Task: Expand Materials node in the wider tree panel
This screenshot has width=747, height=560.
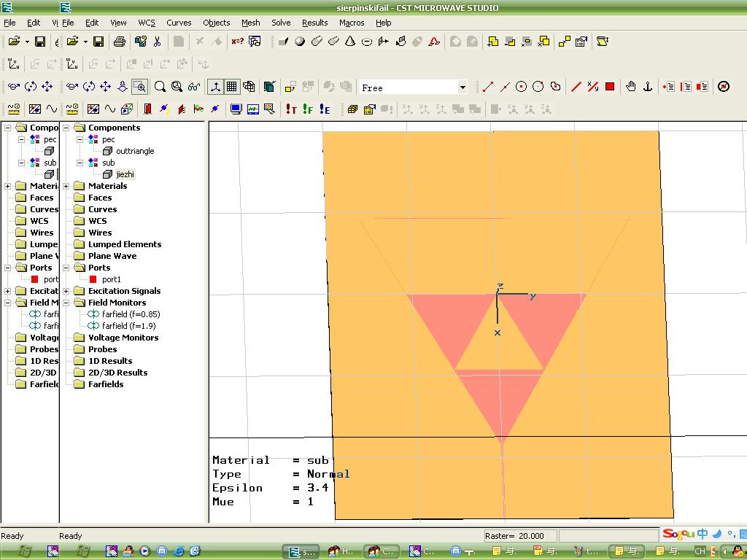Action: click(66, 186)
